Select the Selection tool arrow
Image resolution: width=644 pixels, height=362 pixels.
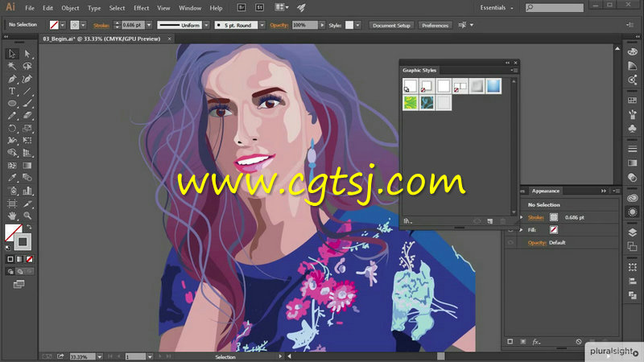click(12, 54)
